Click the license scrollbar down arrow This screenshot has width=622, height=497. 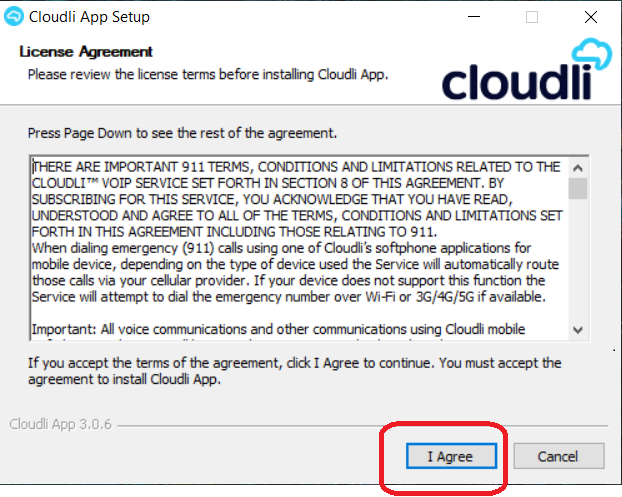coord(578,330)
